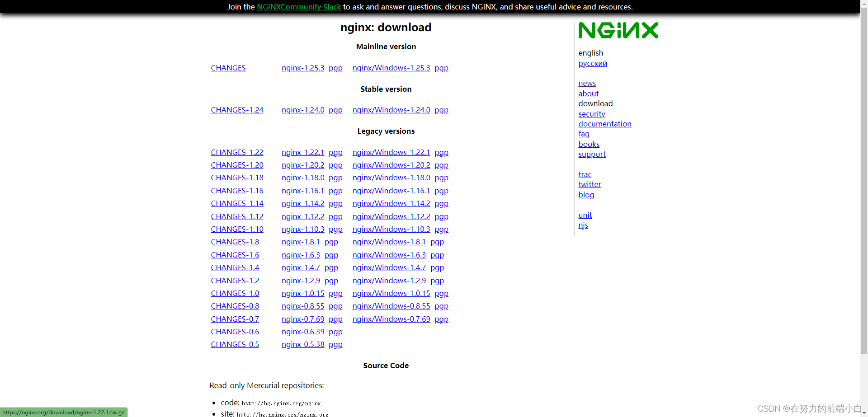Download nginx/Windows-1.22.1
This screenshot has height=417, width=868.
click(392, 152)
